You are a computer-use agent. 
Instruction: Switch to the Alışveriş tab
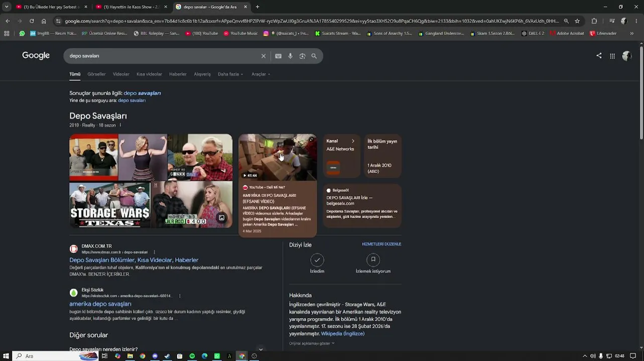click(x=202, y=74)
